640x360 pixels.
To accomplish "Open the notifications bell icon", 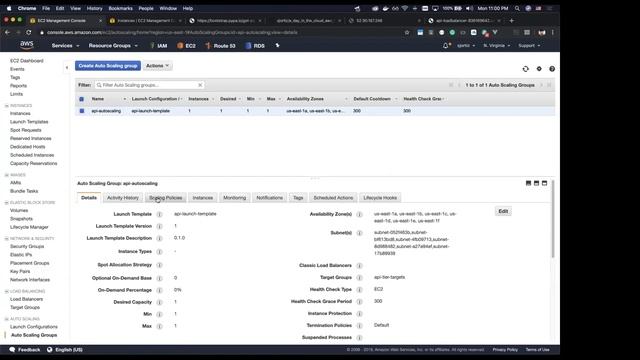I will point(446,46).
